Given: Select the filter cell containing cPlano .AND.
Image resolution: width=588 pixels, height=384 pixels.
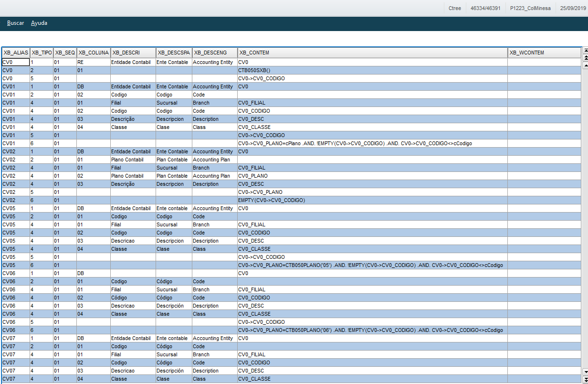Looking at the screenshot, I should pyautogui.click(x=372, y=143).
